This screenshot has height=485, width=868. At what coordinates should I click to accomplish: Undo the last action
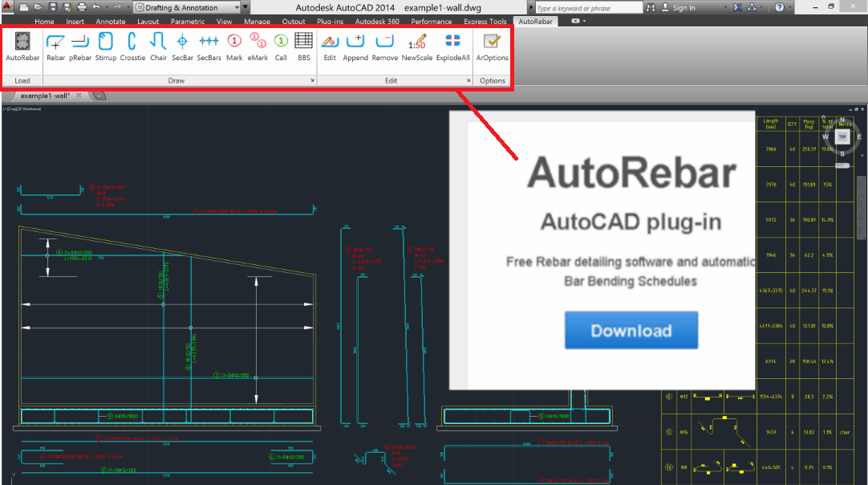(97, 7)
